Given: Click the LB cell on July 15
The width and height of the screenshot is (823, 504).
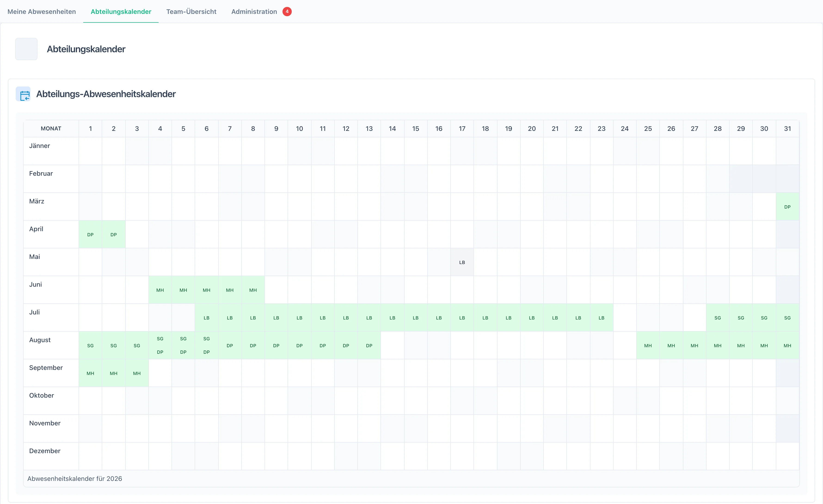Looking at the screenshot, I should [415, 318].
